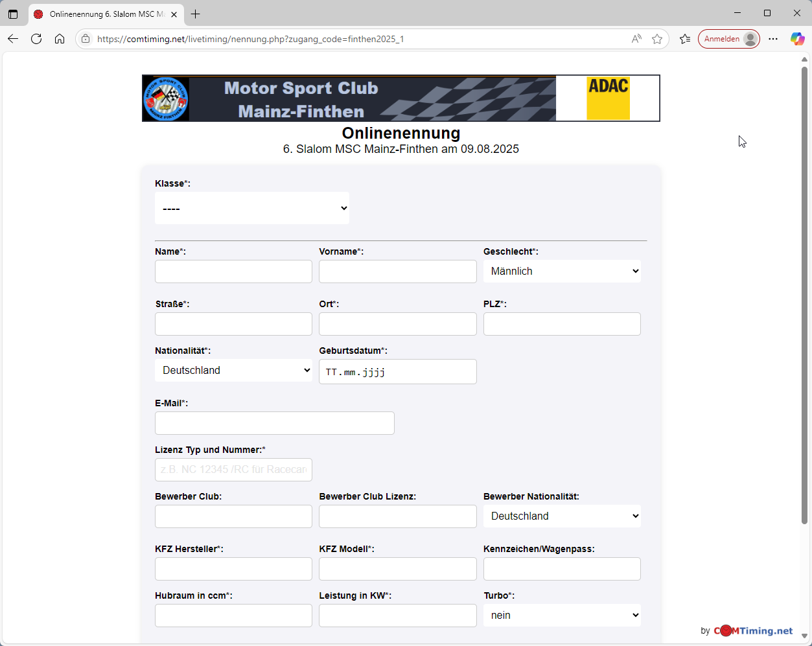Expand the Nationalität dropdown
This screenshot has width=812, height=646.
pyautogui.click(x=233, y=370)
